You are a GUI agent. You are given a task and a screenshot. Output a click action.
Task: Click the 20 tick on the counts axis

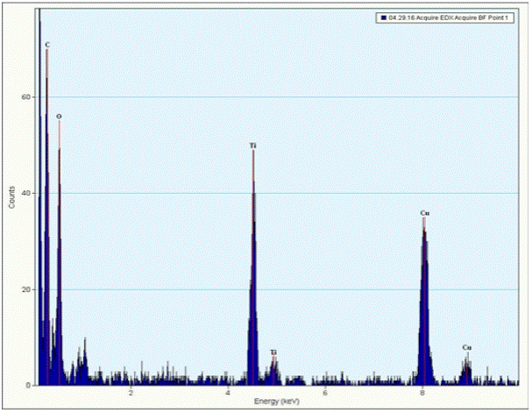[26, 289]
